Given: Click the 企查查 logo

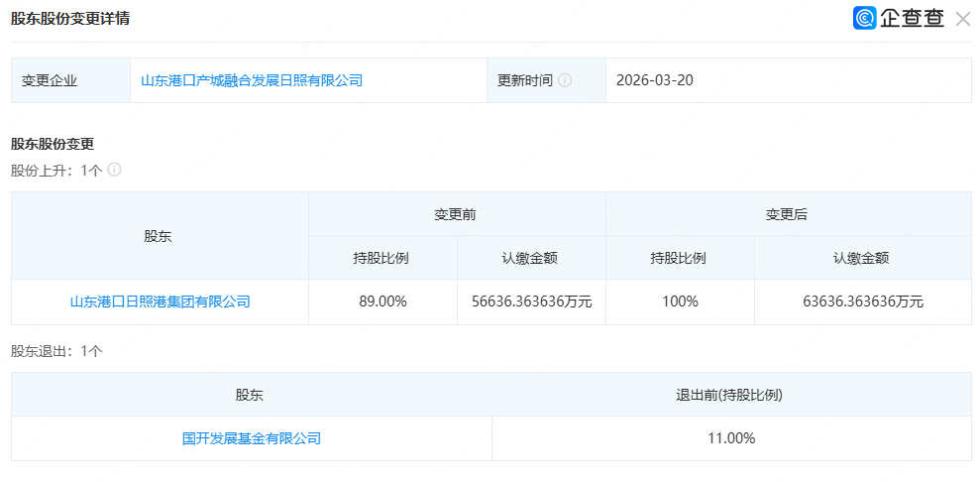Looking at the screenshot, I should [x=899, y=18].
